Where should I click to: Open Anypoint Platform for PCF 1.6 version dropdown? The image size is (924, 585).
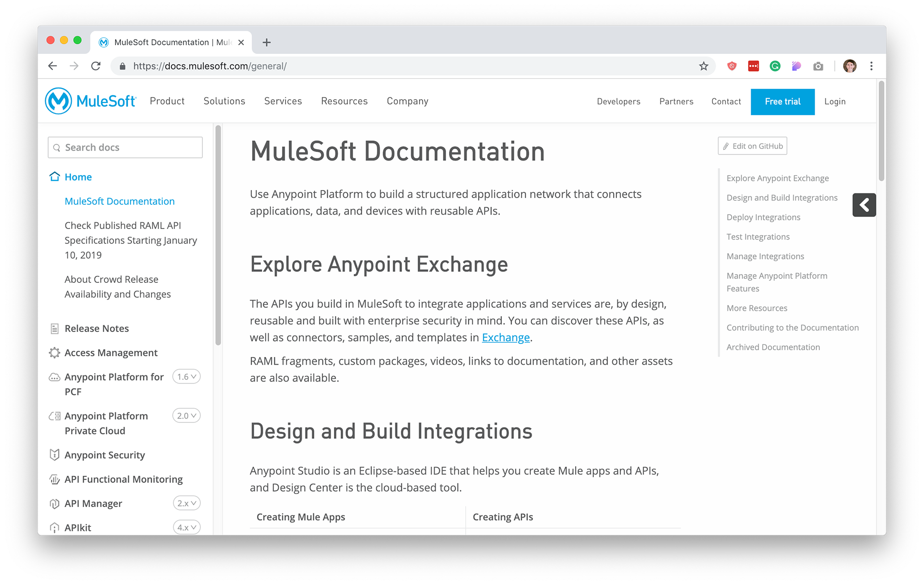click(186, 377)
